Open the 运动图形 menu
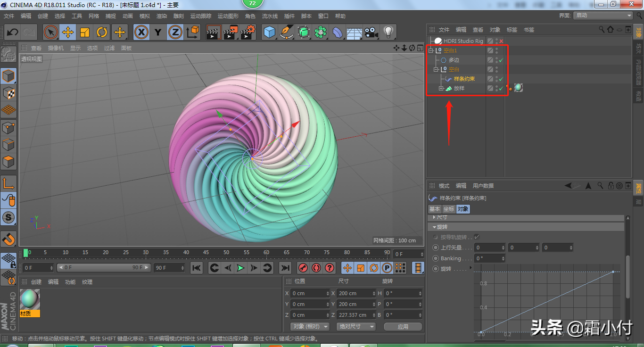This screenshot has height=347, width=644. [228, 16]
